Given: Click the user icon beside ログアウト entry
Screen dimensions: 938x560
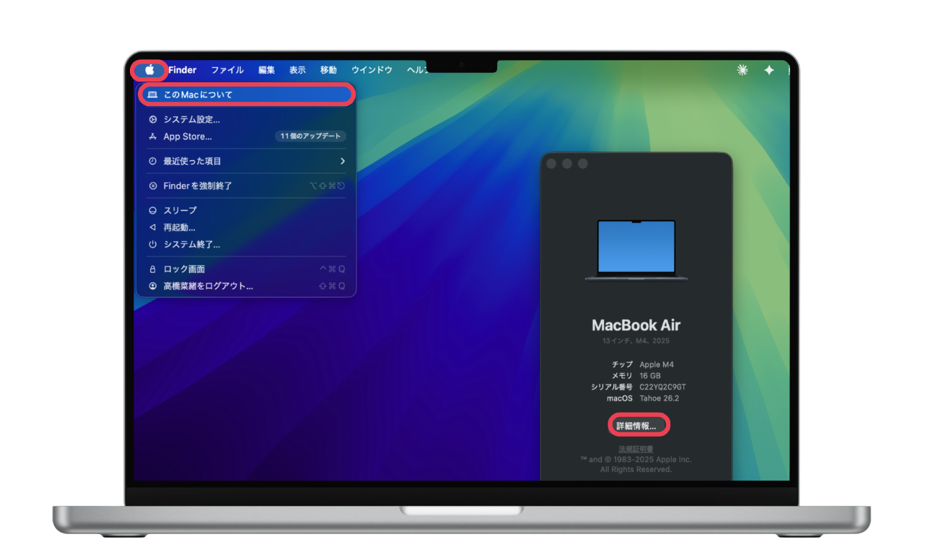Looking at the screenshot, I should click(x=152, y=286).
